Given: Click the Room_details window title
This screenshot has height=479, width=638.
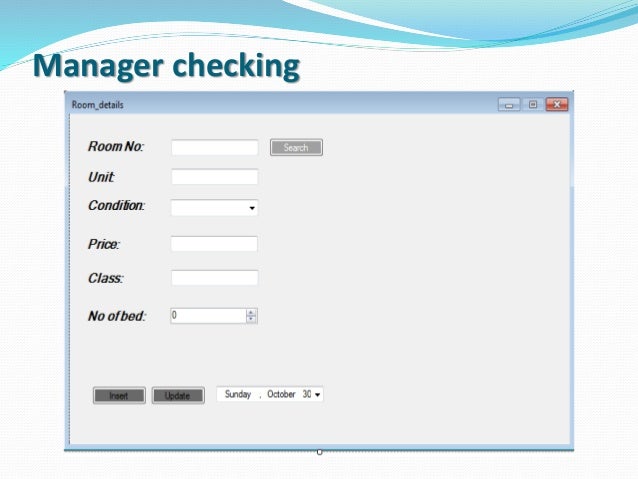Looking at the screenshot, I should pyautogui.click(x=98, y=105).
